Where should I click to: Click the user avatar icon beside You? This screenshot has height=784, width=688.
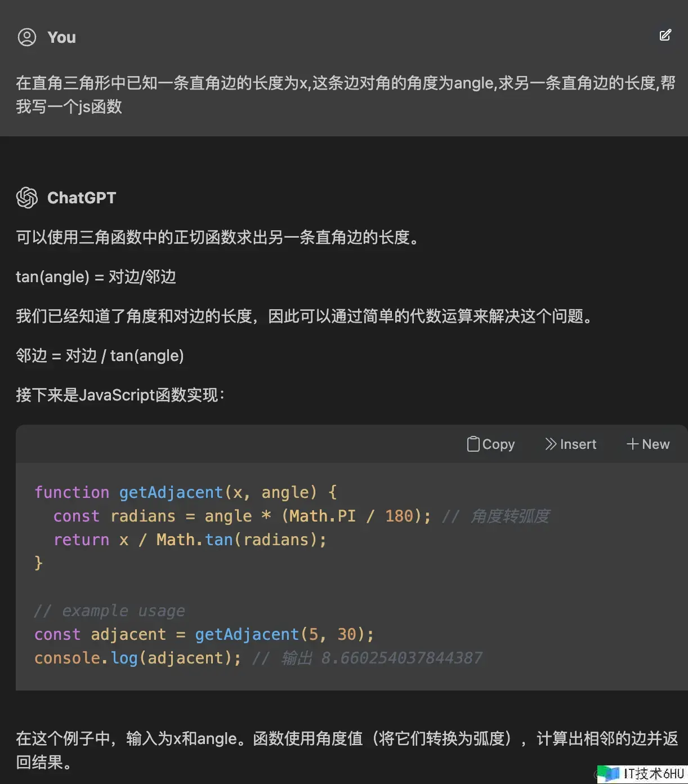(x=27, y=37)
